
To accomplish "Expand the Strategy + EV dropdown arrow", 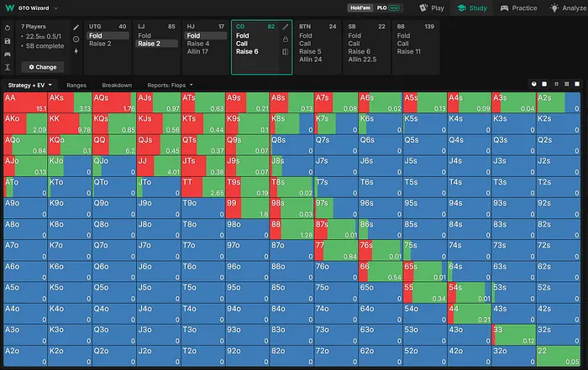I will click(x=50, y=86).
